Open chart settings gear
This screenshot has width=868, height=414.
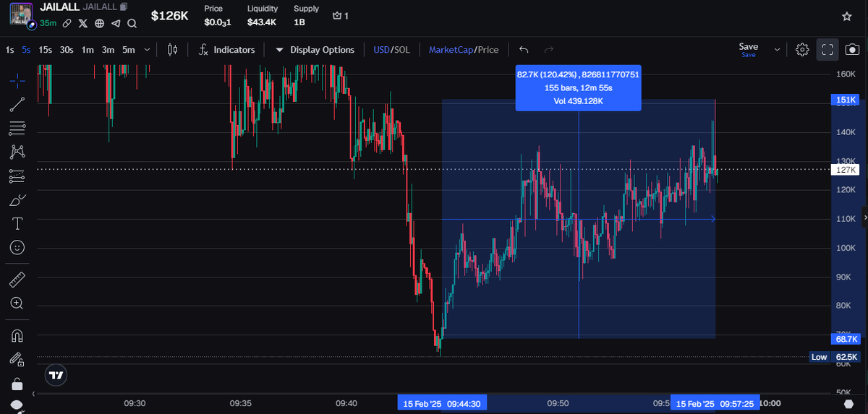point(802,50)
